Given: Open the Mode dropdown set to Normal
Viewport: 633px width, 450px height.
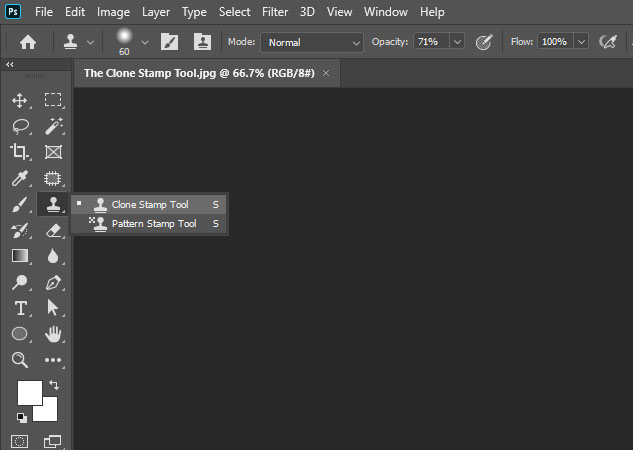Looking at the screenshot, I should [312, 42].
